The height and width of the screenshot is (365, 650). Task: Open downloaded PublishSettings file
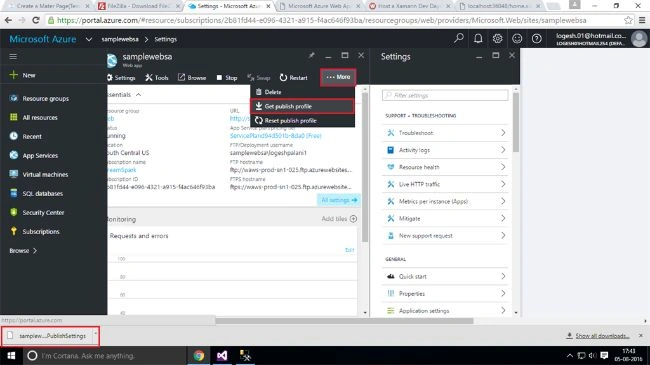[50, 336]
